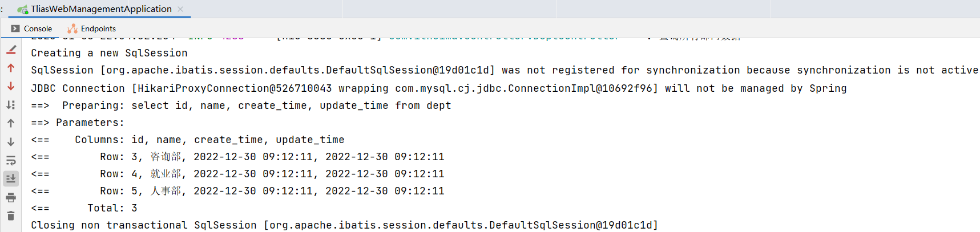Viewport: 980px width, 232px height.
Task: Click the sort lines icon in gutter
Action: tap(11, 105)
